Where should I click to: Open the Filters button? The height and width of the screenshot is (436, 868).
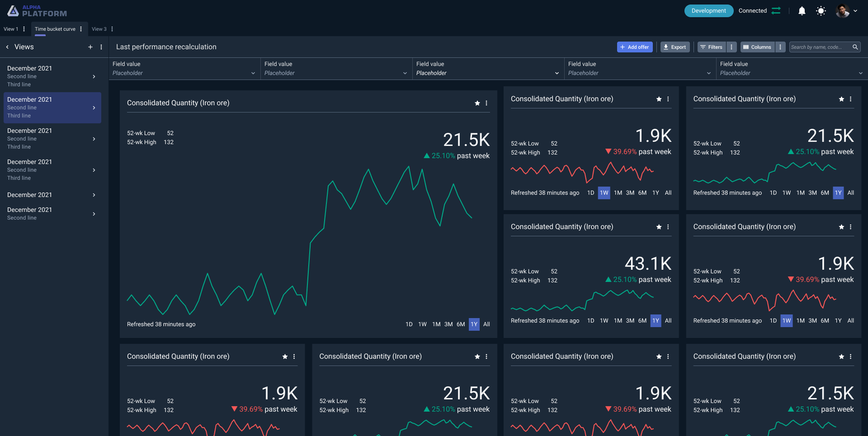[711, 47]
